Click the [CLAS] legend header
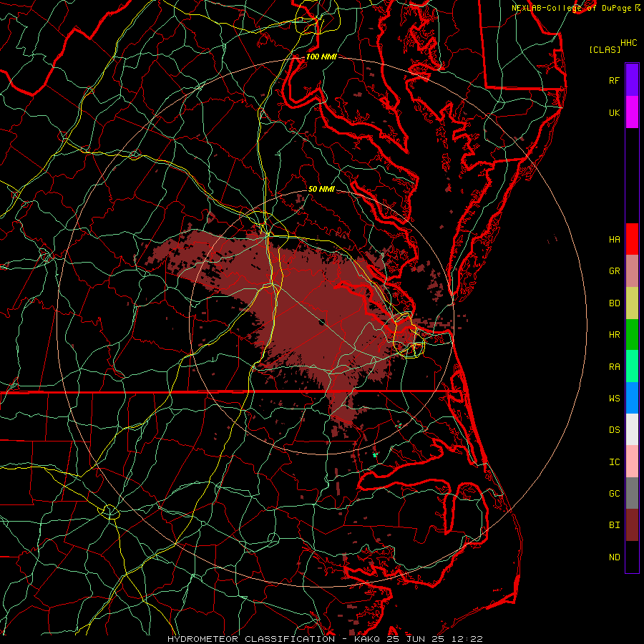 click(x=605, y=49)
